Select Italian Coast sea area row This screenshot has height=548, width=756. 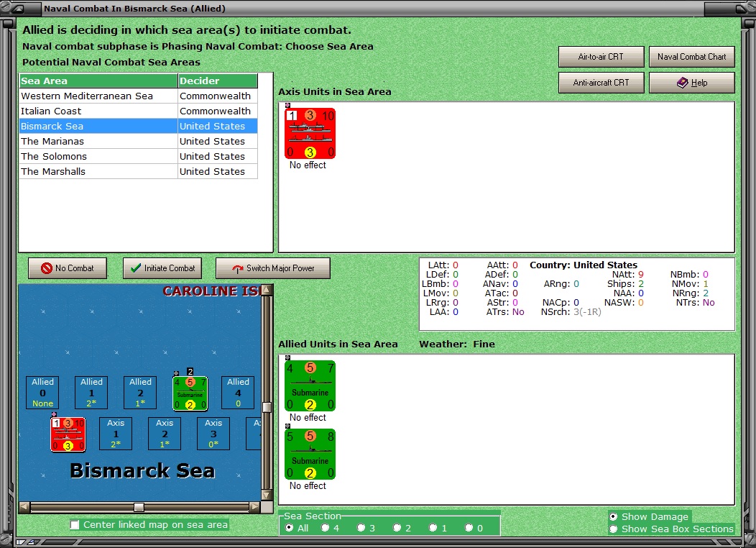click(139, 111)
